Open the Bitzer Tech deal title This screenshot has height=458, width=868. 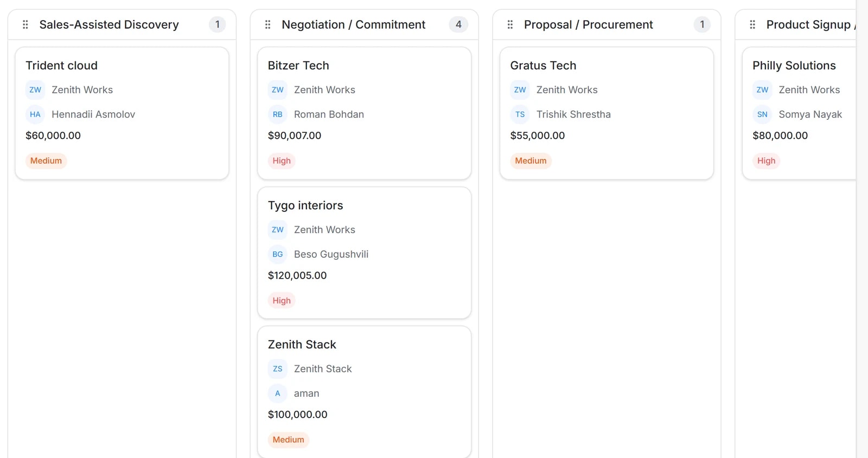pos(298,66)
